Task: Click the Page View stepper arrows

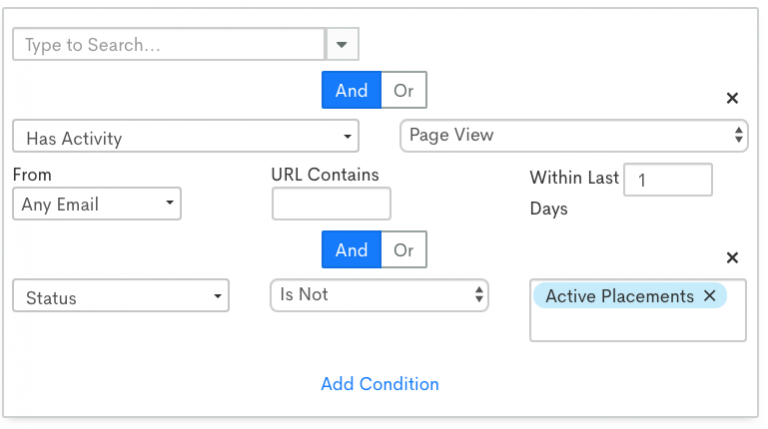Action: [x=739, y=135]
